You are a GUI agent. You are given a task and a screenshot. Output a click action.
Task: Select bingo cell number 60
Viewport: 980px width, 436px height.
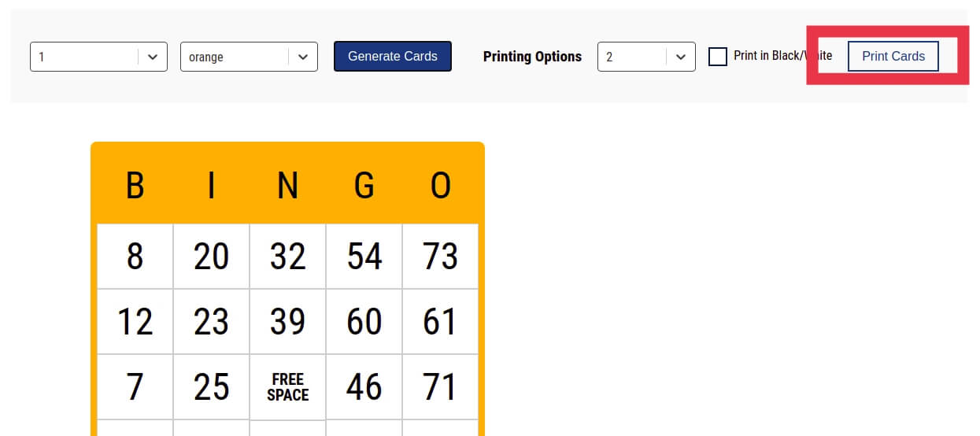point(364,322)
